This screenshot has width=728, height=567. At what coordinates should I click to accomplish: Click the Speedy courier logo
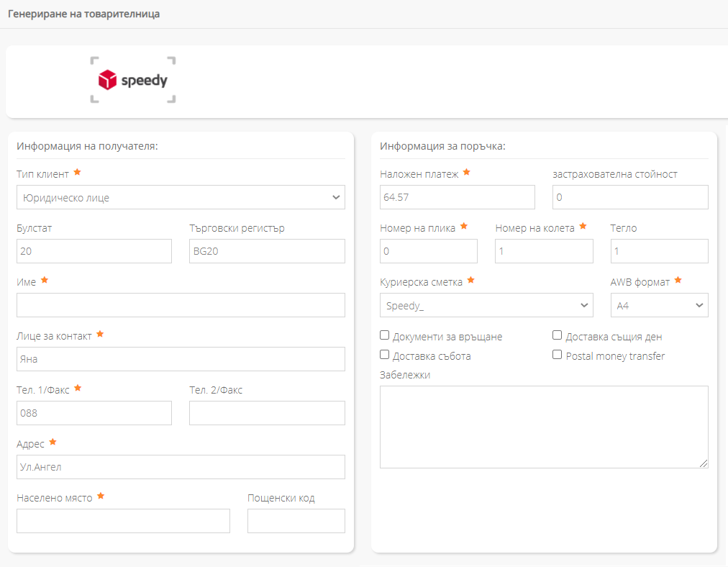133,80
